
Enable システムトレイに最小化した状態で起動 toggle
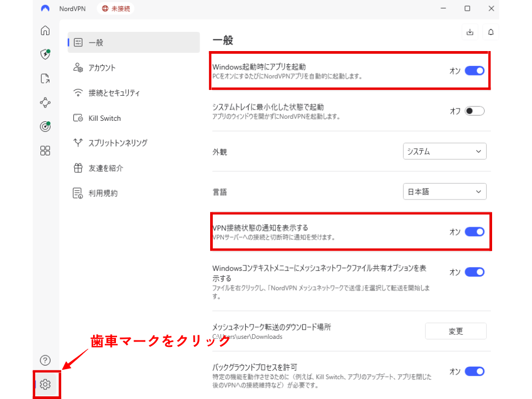[475, 111]
